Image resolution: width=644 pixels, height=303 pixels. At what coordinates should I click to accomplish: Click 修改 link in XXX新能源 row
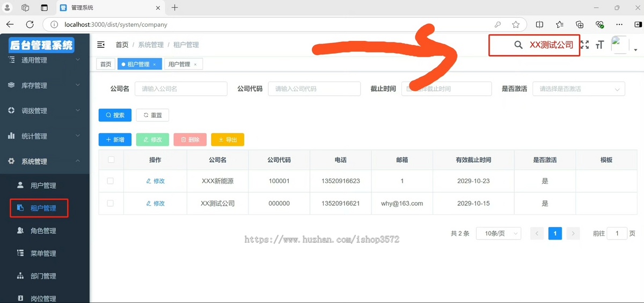(155, 181)
